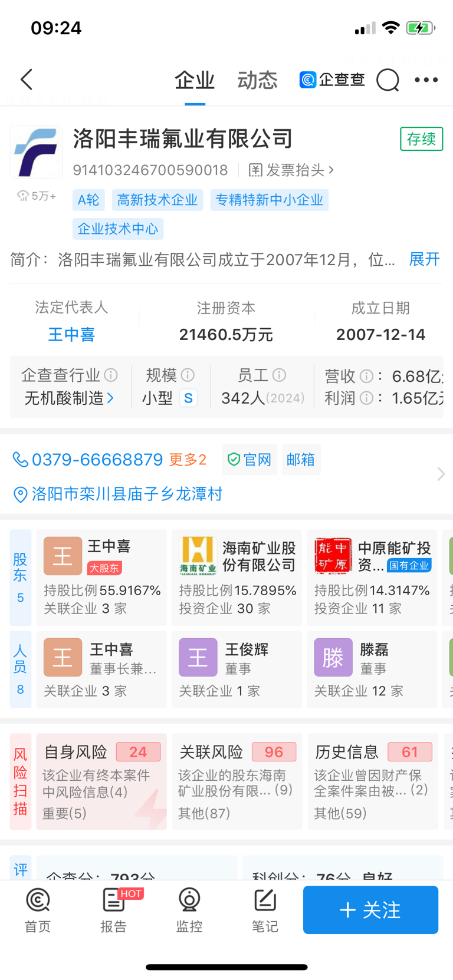Open 滕磊 董事 personnel card
This screenshot has height=980, width=453.
tap(372, 669)
